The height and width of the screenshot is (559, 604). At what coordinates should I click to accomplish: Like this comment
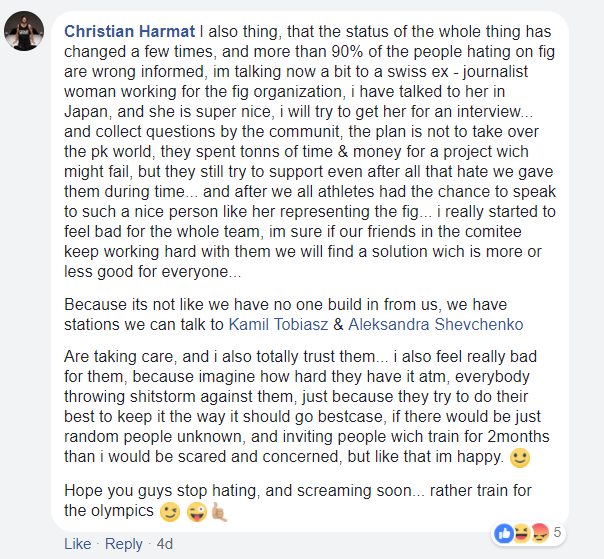[x=77, y=544]
